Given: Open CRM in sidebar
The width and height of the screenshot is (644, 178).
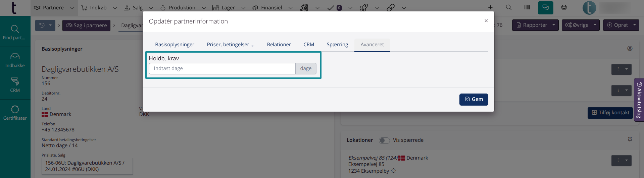Looking at the screenshot, I should click(15, 85).
